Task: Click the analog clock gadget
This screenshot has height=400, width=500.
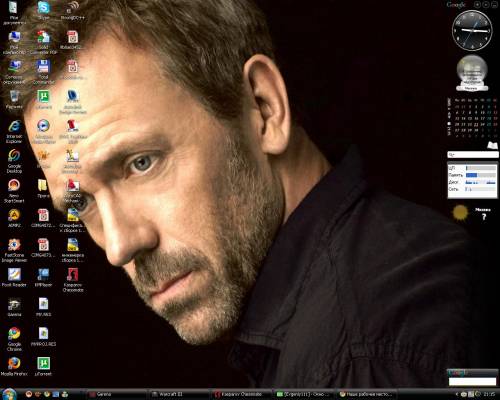Action: (x=472, y=30)
